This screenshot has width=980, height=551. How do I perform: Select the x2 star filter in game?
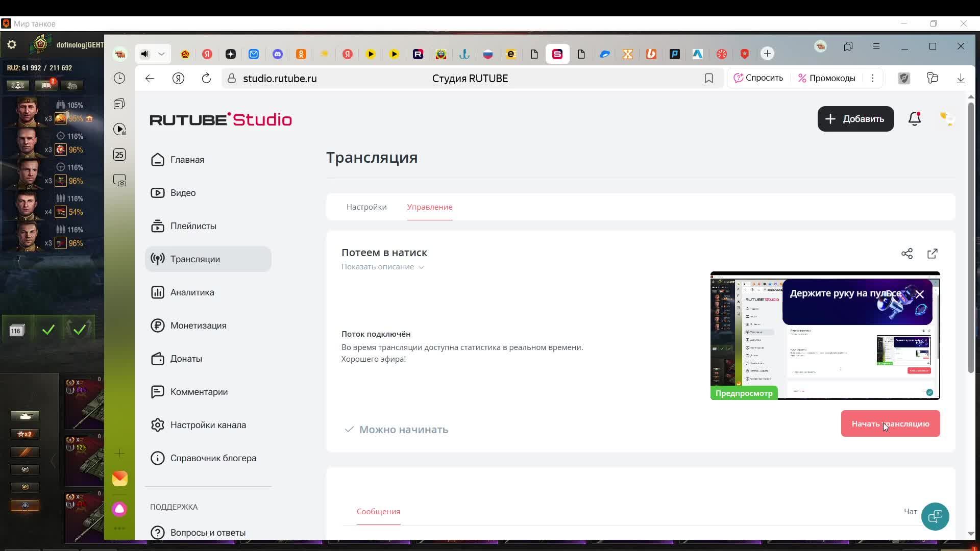[x=24, y=434]
